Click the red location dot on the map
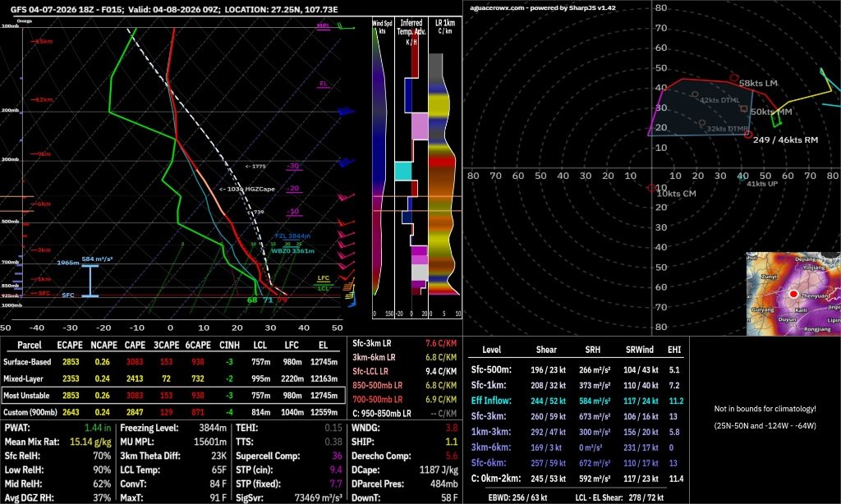This screenshot has width=841, height=504. coord(793,294)
